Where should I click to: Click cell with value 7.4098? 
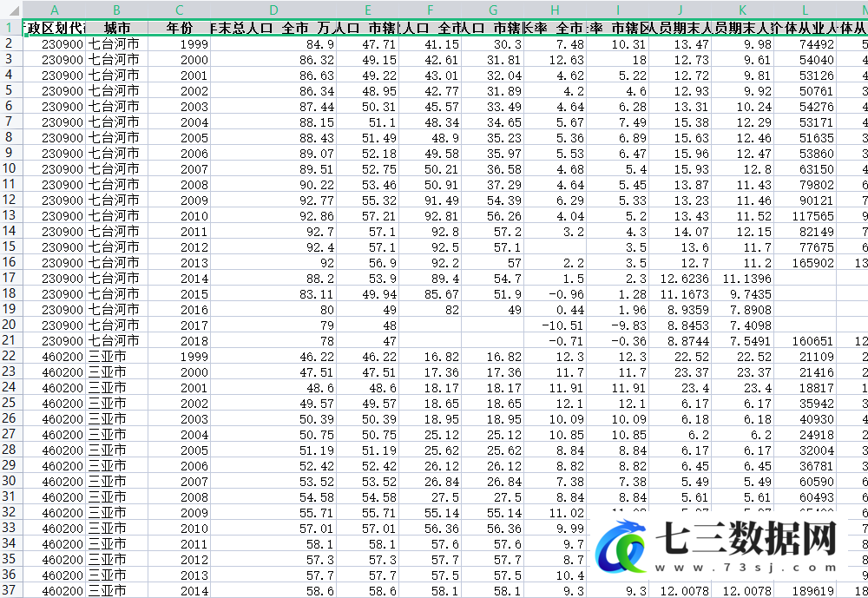(743, 325)
